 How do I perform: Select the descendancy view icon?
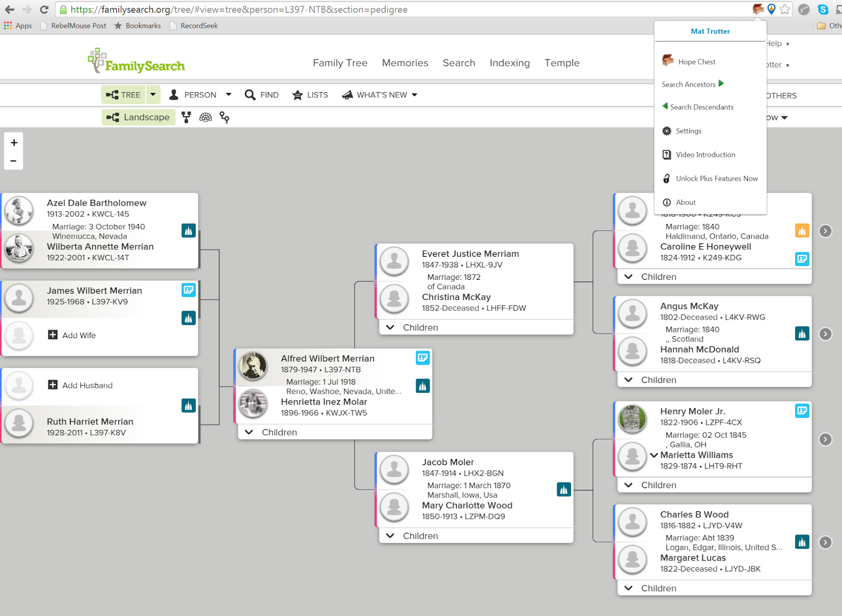(225, 117)
